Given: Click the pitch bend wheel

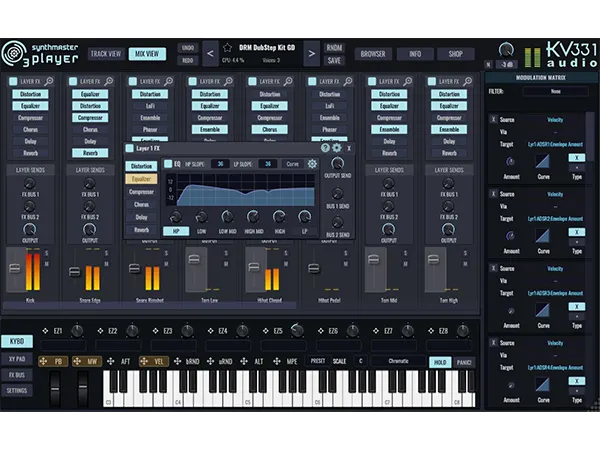Looking at the screenshot, I should 55,388.
